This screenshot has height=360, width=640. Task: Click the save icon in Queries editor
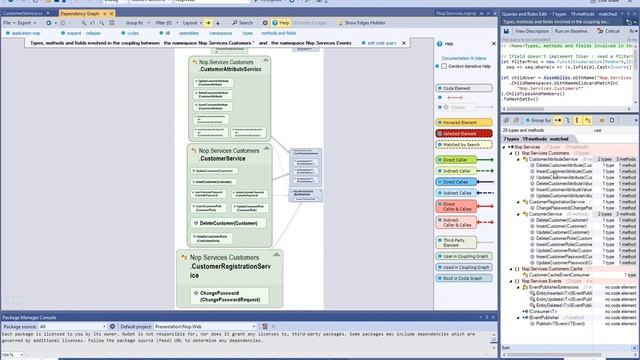[x=506, y=31]
